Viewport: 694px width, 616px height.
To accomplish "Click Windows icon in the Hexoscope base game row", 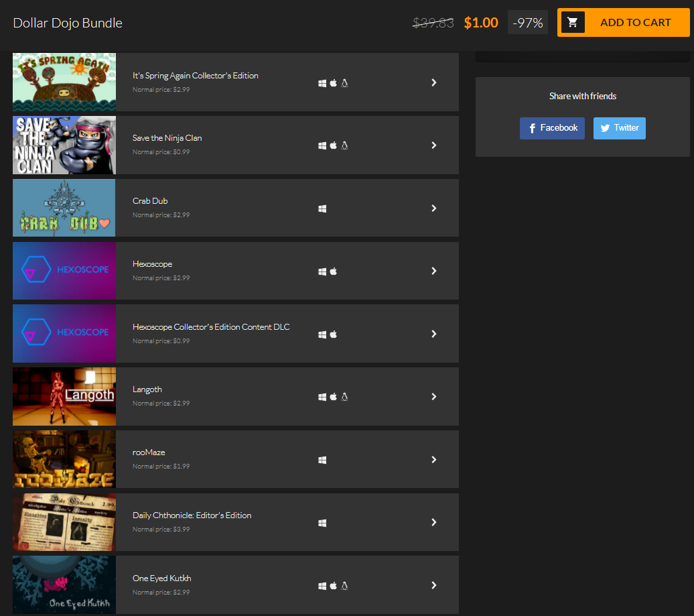I will pyautogui.click(x=322, y=271).
